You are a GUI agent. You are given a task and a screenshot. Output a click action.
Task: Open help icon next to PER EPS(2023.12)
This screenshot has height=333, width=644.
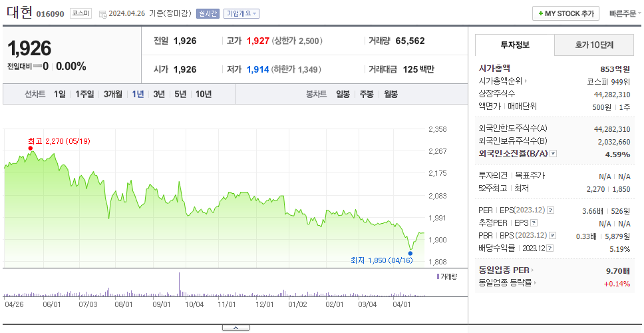pyautogui.click(x=550, y=210)
